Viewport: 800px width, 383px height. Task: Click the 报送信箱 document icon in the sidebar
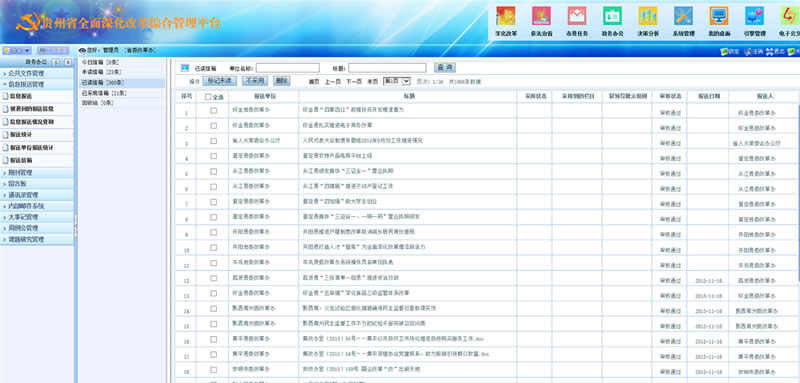click(6, 160)
